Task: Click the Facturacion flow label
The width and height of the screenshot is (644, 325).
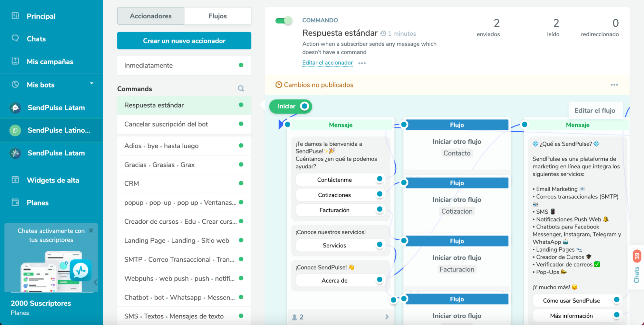Action: point(457,269)
